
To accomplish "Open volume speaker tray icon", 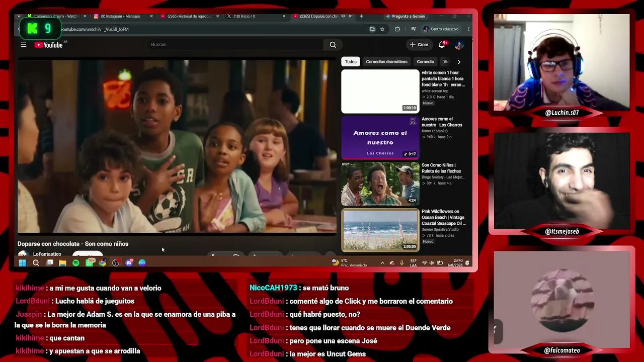I will 431,262.
